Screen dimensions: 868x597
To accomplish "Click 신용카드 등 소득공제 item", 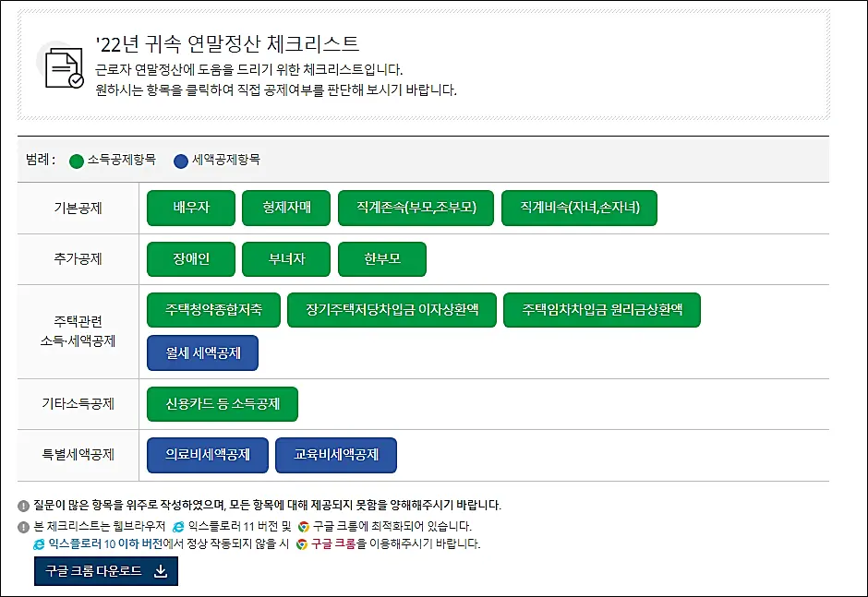I will tap(222, 403).
